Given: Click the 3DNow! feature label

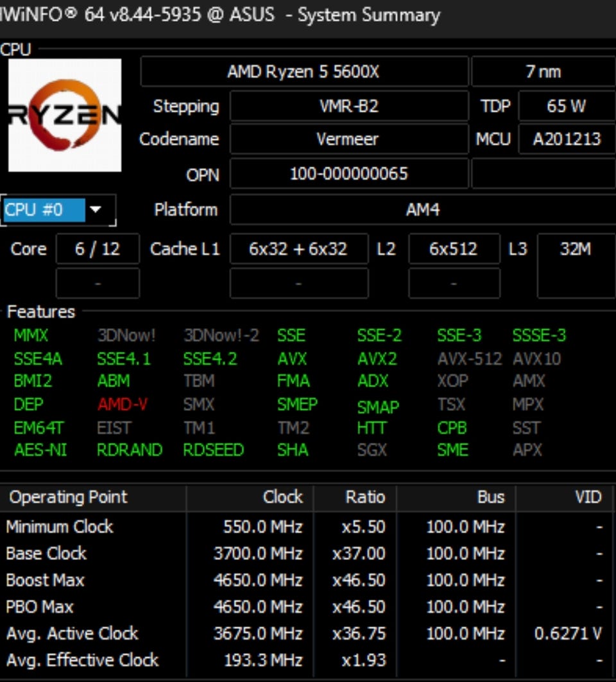Looking at the screenshot, I should 126,335.
